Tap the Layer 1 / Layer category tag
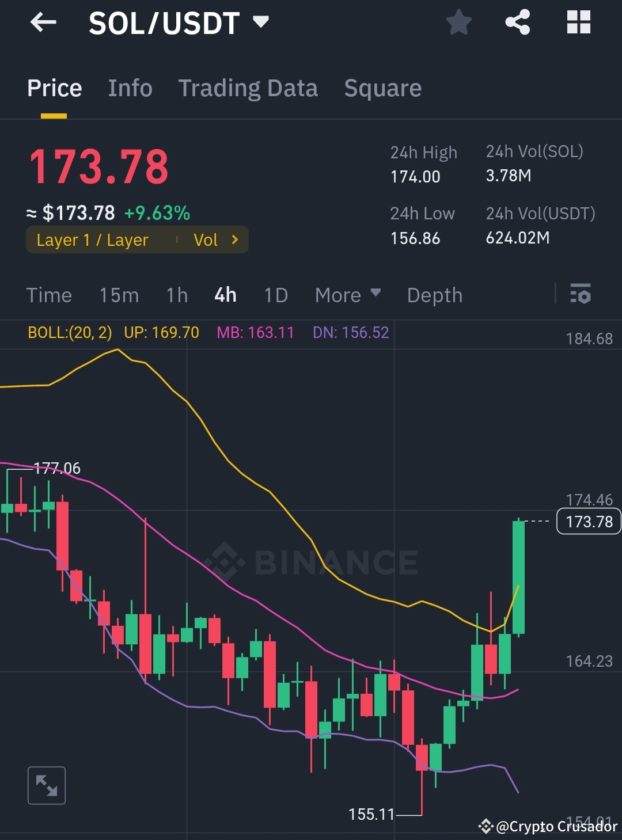The height and width of the screenshot is (840, 622). [92, 240]
